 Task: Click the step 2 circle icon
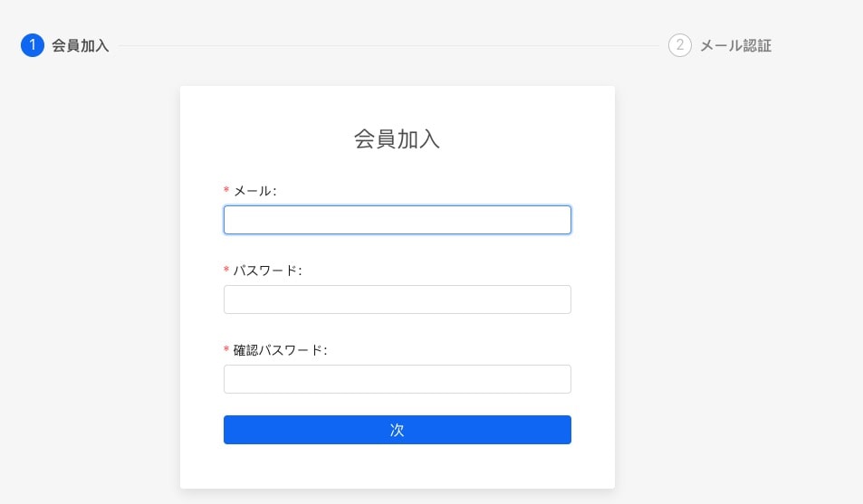click(x=680, y=45)
